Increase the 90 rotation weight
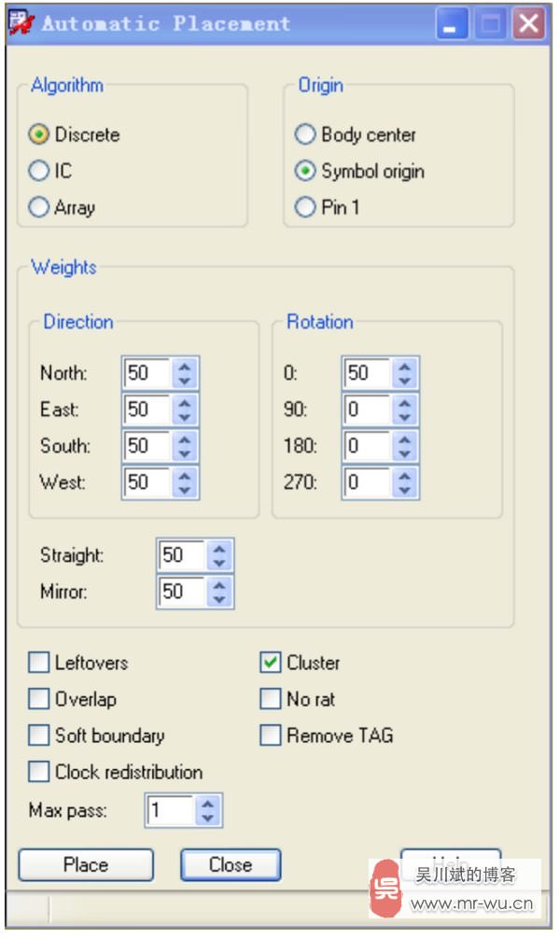This screenshot has height=938, width=560. coord(404,403)
